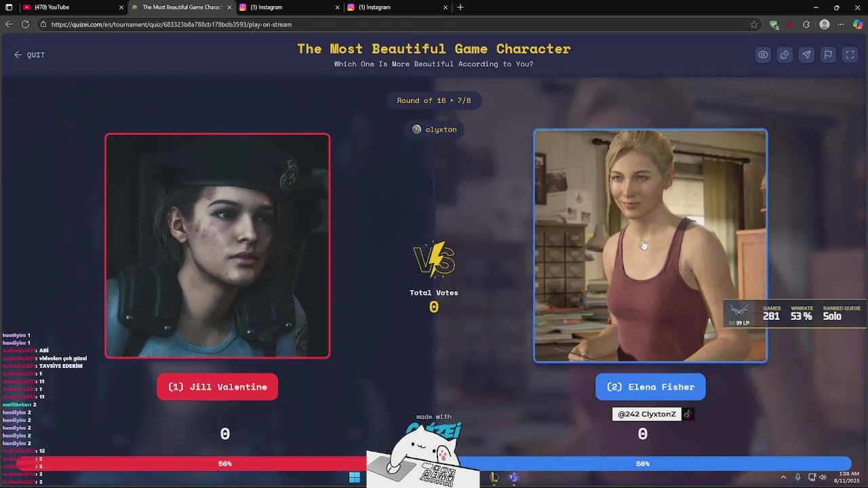Click the VS lightning emblem
This screenshot has width=868, height=488.
434,260
